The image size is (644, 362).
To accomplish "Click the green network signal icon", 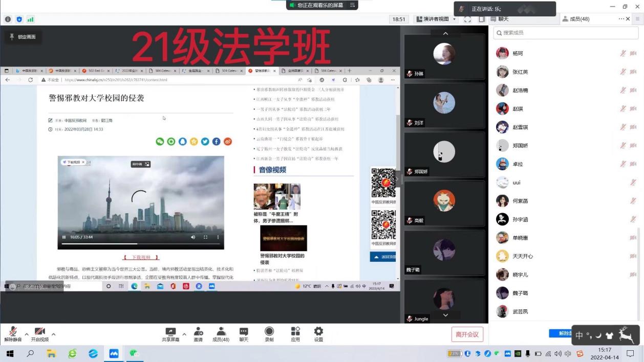I will click(30, 19).
